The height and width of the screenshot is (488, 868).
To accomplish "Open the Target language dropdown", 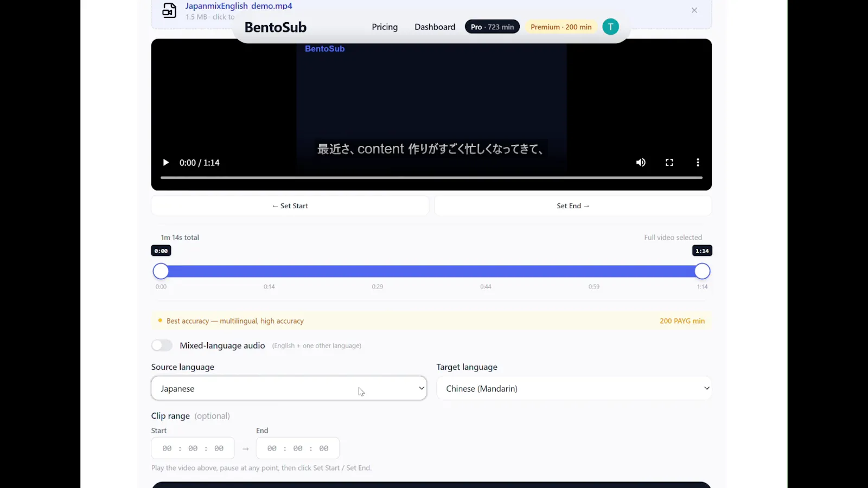I will [574, 388].
